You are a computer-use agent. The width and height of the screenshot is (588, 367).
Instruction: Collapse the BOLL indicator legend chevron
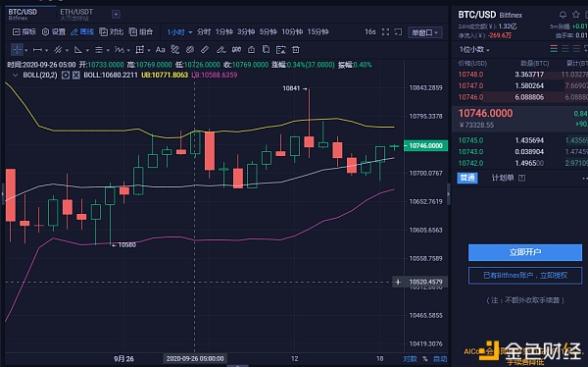[x=16, y=76]
